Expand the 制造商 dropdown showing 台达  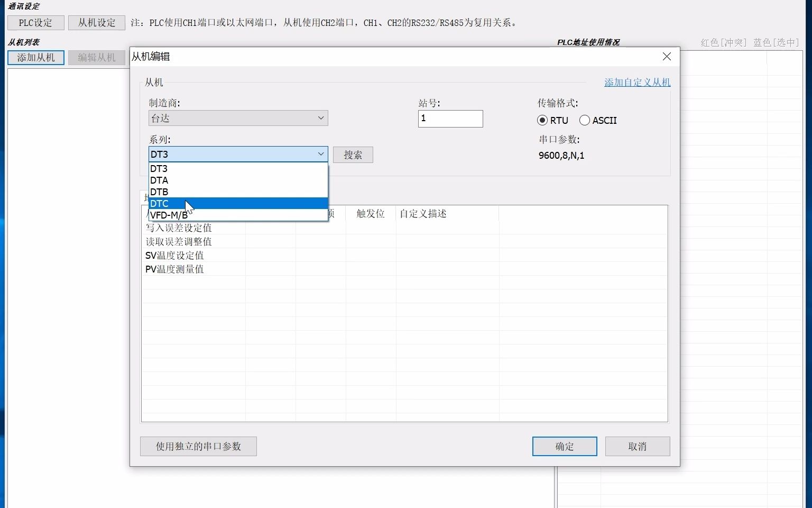tap(238, 118)
